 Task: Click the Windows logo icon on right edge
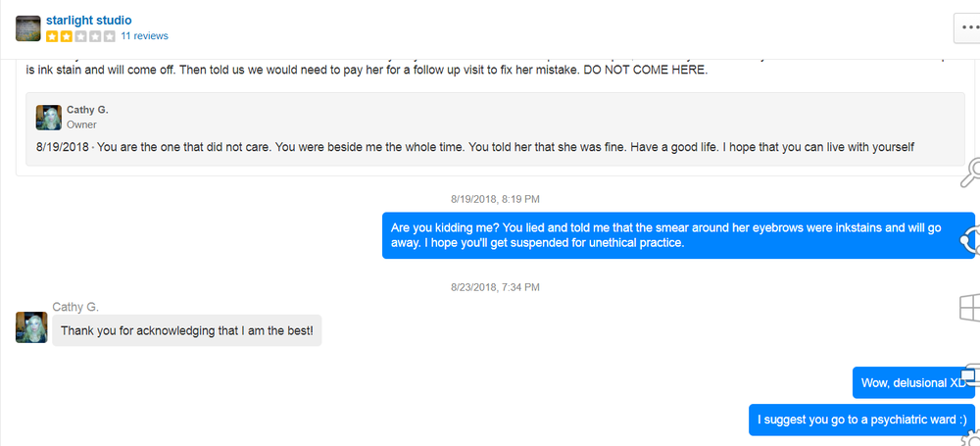click(x=969, y=308)
